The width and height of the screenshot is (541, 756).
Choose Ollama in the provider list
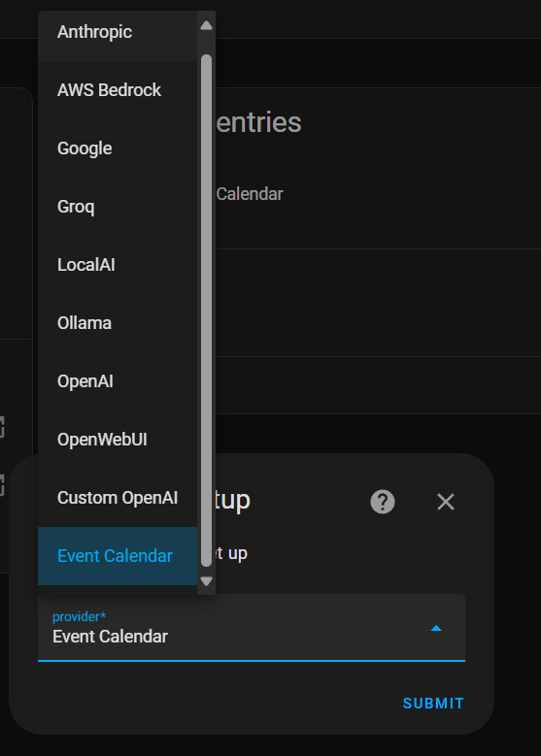(118, 323)
